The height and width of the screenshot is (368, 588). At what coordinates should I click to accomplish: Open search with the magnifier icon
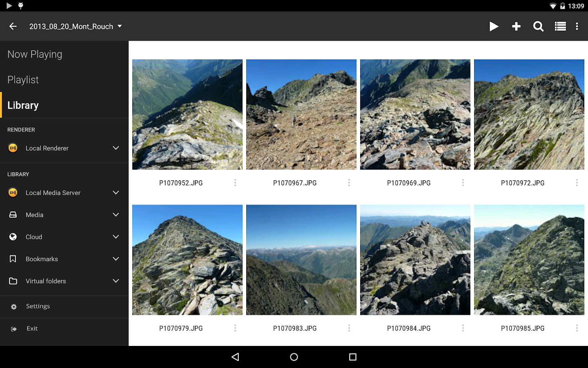pyautogui.click(x=538, y=26)
